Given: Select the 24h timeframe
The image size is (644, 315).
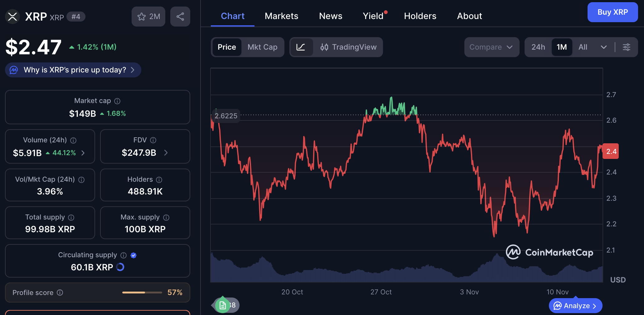Looking at the screenshot, I should (x=538, y=47).
